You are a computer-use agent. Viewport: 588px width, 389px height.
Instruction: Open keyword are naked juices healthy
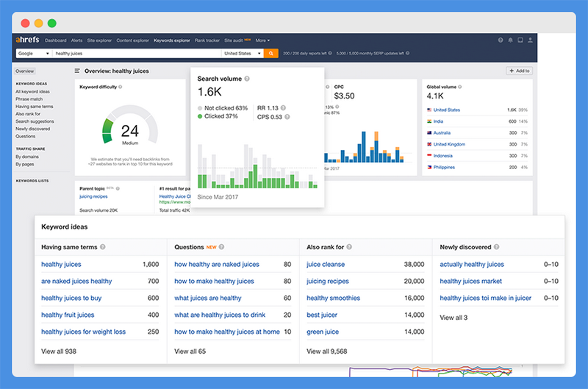point(76,281)
